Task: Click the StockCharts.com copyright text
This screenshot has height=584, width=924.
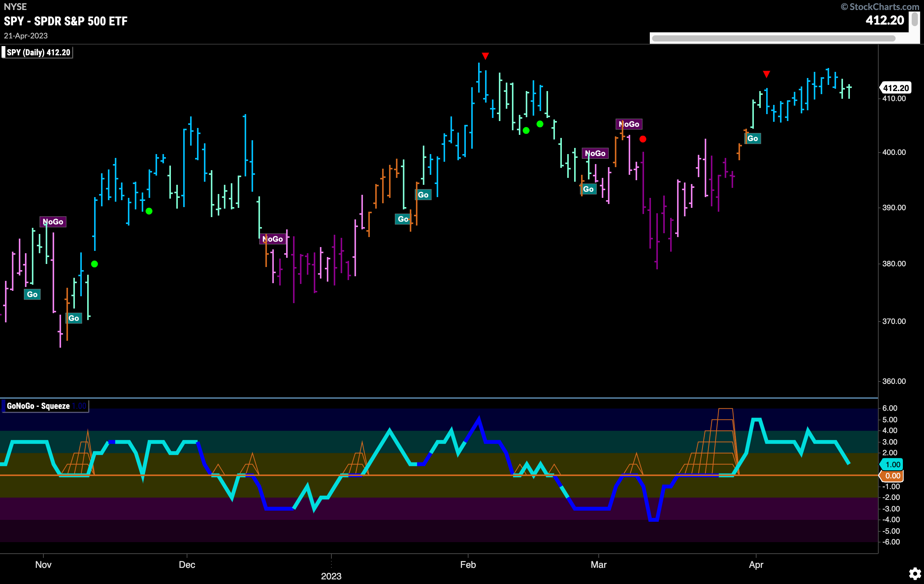Action: pos(880,7)
